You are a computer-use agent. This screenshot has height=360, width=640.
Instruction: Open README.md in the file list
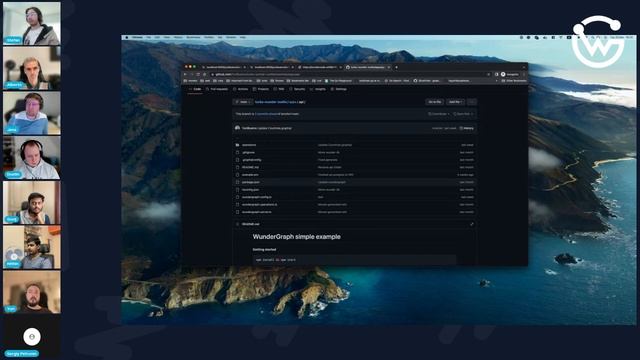[x=250, y=167]
